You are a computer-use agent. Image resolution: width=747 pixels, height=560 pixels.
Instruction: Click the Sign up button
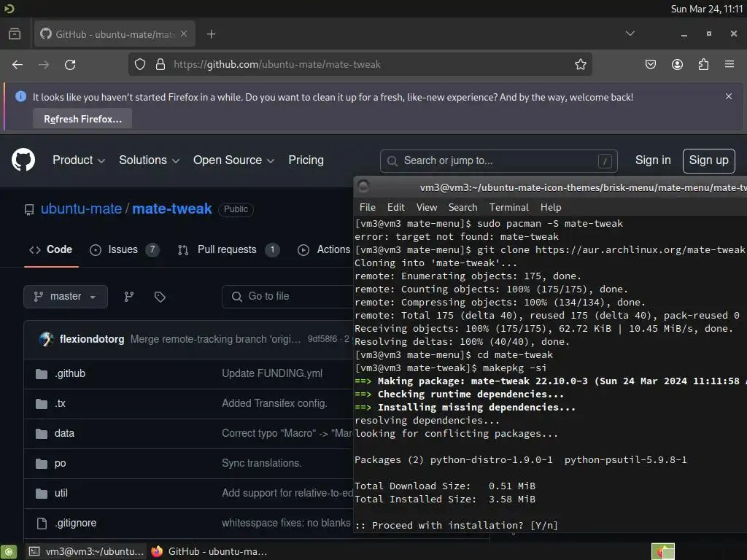[x=708, y=160]
